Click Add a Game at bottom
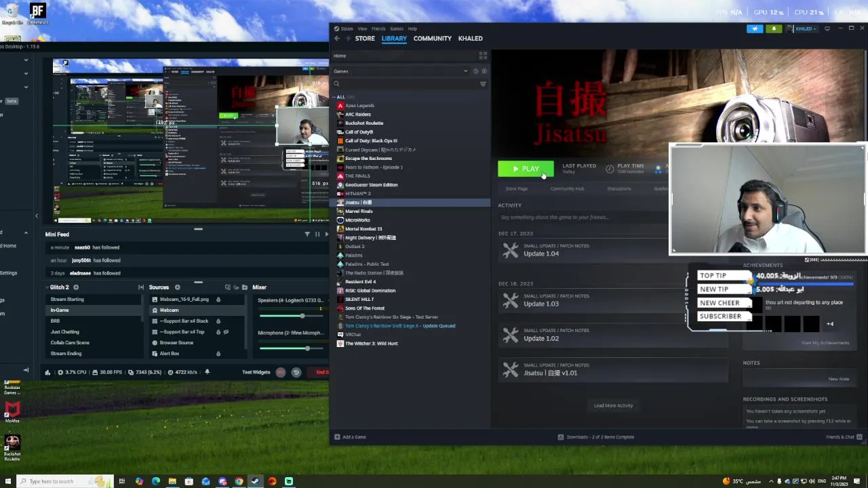 point(350,437)
